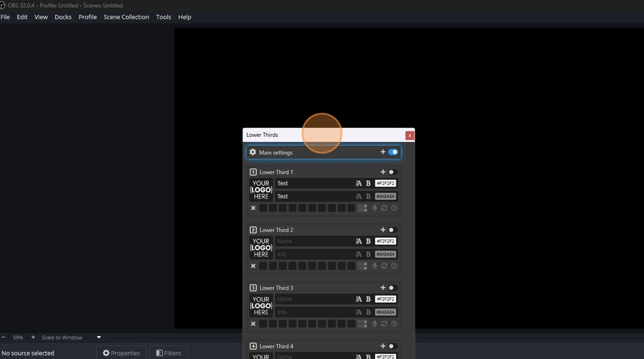Toggle bold for Lower Third 1 name
The width and height of the screenshot is (644, 359).
click(369, 183)
